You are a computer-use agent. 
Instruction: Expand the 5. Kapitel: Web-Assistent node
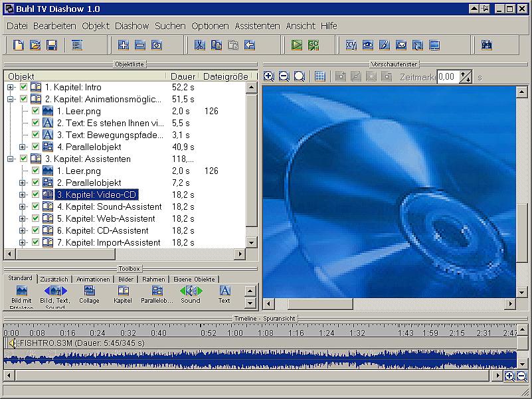tap(22, 219)
